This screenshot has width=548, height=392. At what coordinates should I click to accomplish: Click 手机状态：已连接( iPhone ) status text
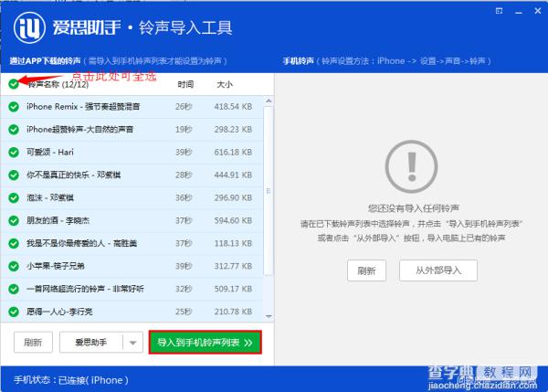click(71, 380)
